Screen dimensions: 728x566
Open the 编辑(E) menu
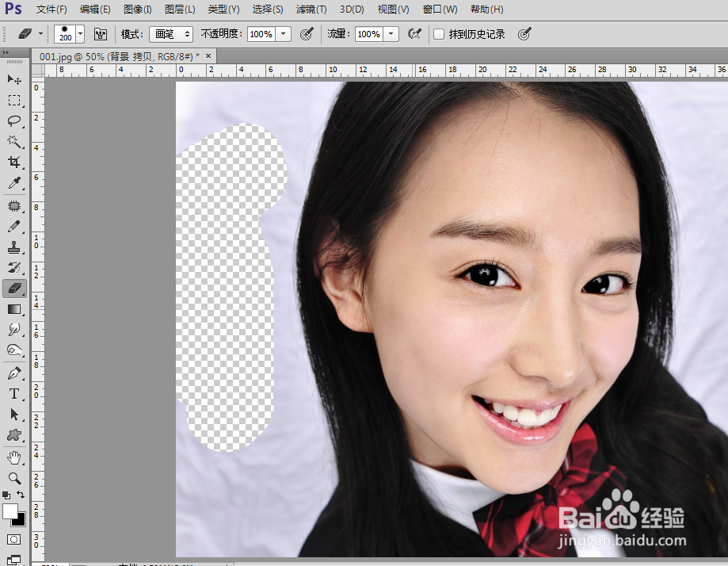point(95,10)
